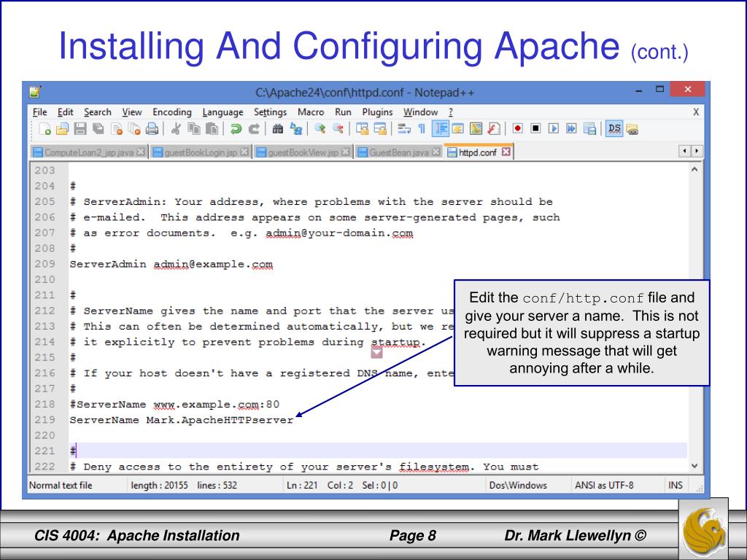
Task: Toggle synchronized vertical scrolling
Action: (362, 128)
